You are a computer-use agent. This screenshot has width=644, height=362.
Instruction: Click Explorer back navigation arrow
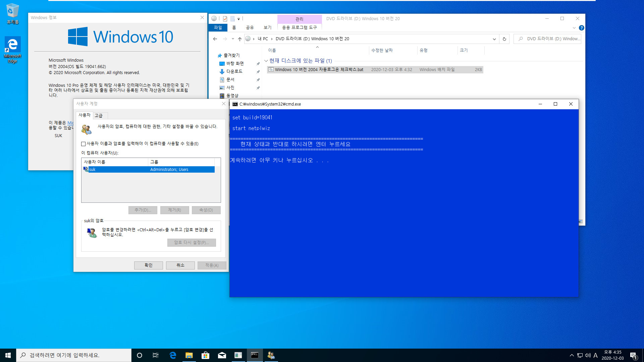[x=215, y=39]
